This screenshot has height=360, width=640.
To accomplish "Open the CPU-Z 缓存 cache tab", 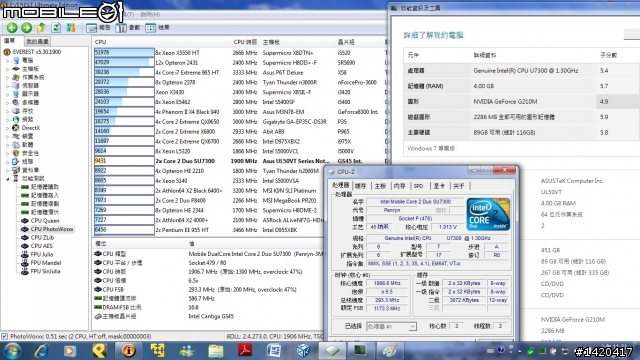I will (360, 186).
